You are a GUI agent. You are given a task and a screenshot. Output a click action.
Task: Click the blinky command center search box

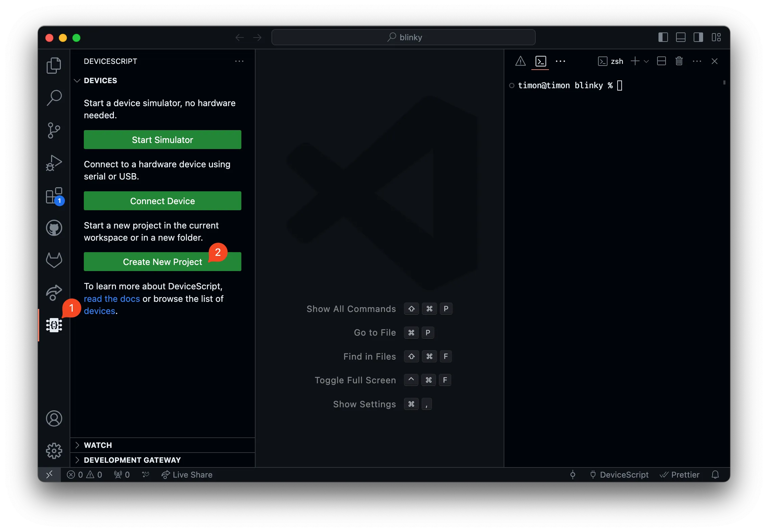pyautogui.click(x=403, y=37)
